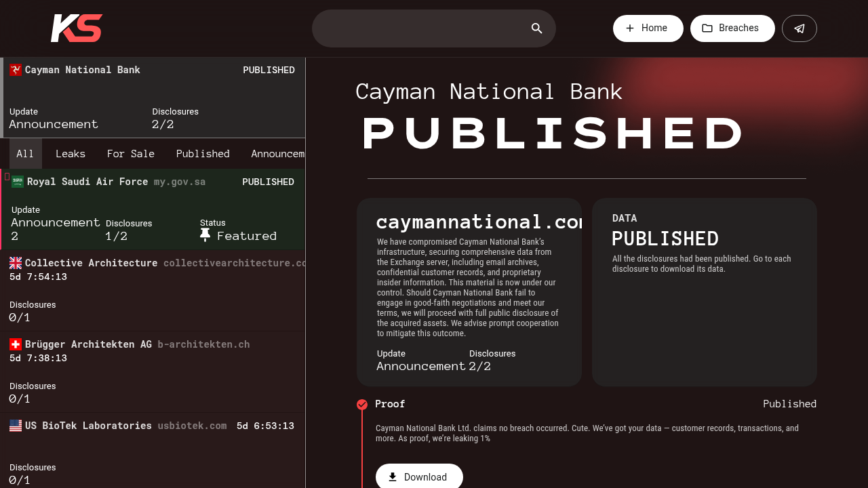Click the Featured pin icon
Screen dimensions: 868x488
tap(205, 235)
